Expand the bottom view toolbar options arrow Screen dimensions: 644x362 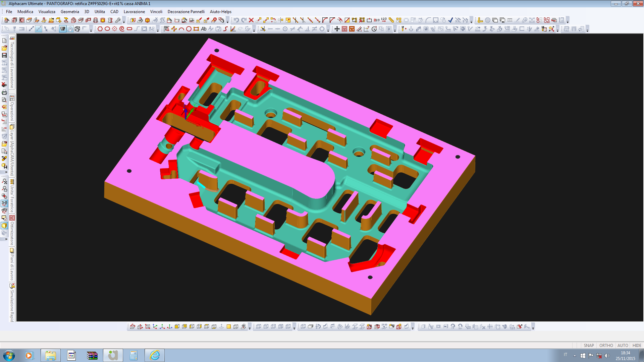(x=250, y=328)
